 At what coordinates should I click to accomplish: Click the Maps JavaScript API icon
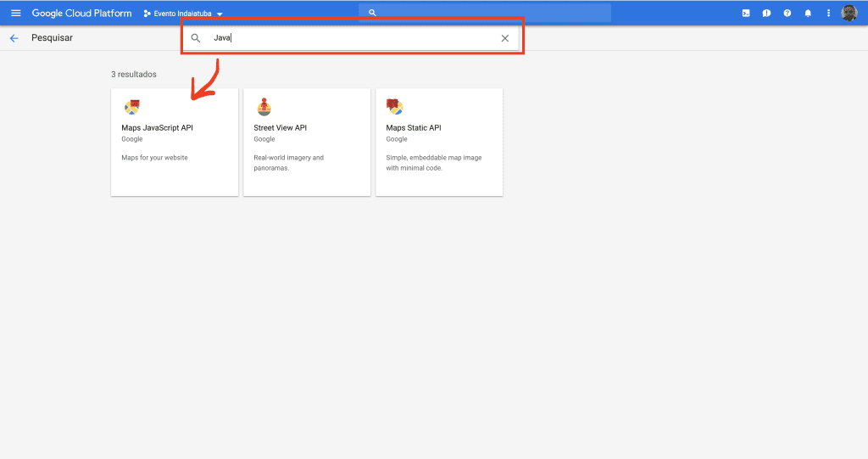[131, 107]
